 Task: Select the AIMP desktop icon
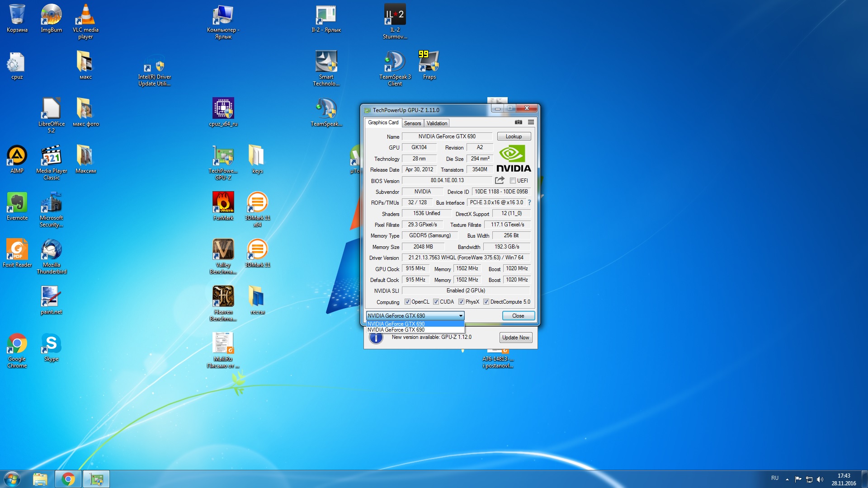tap(17, 159)
